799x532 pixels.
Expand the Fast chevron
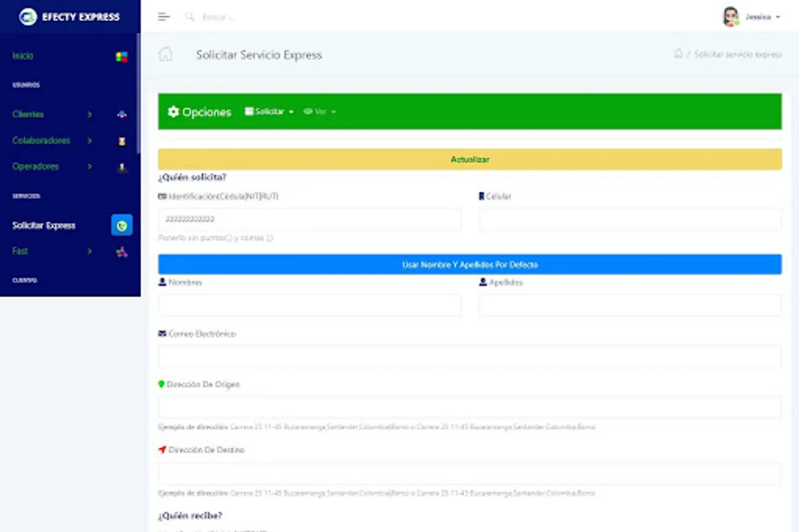[89, 251]
